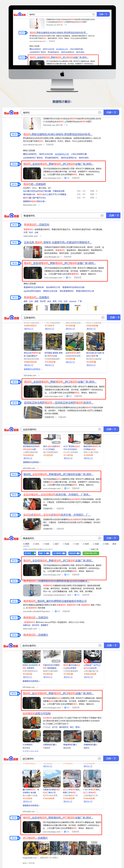Click the search field containing 高速堆垛机
124x868 pixels.
[x=62, y=538]
